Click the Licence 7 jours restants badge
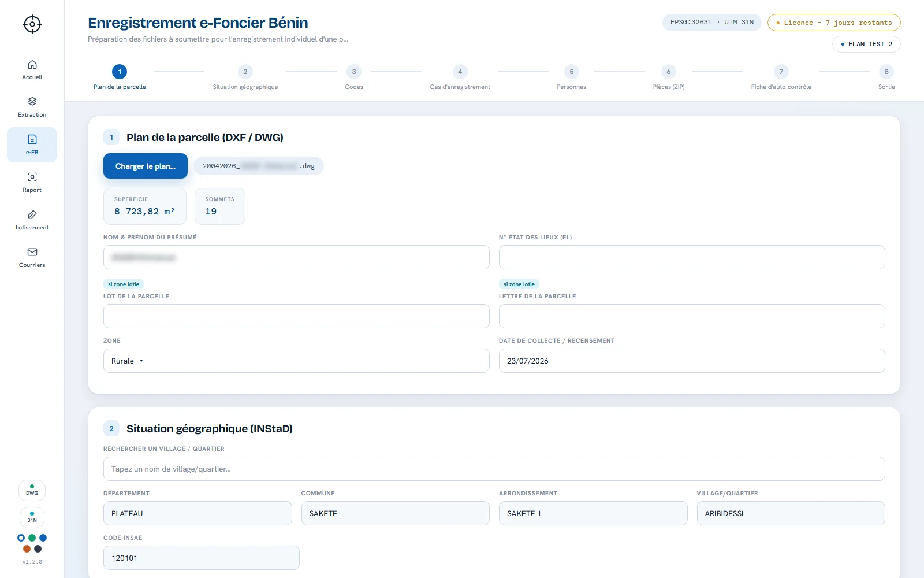 click(834, 23)
